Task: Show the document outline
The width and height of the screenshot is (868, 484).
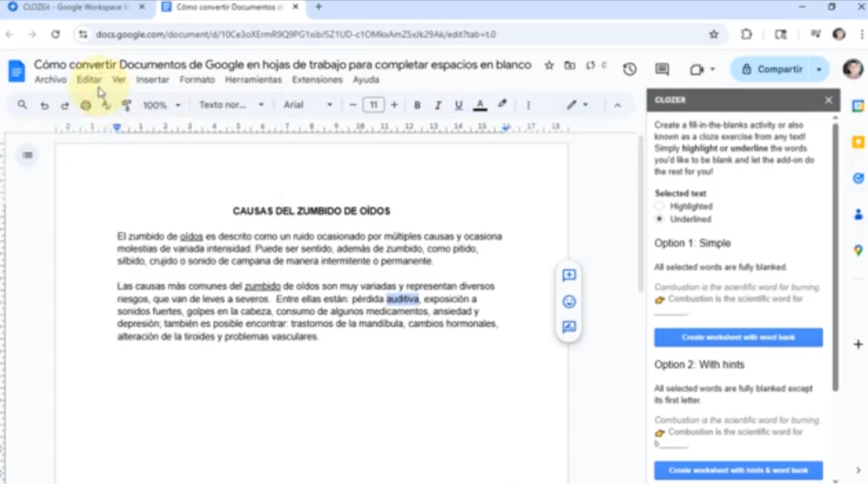Action: (28, 155)
